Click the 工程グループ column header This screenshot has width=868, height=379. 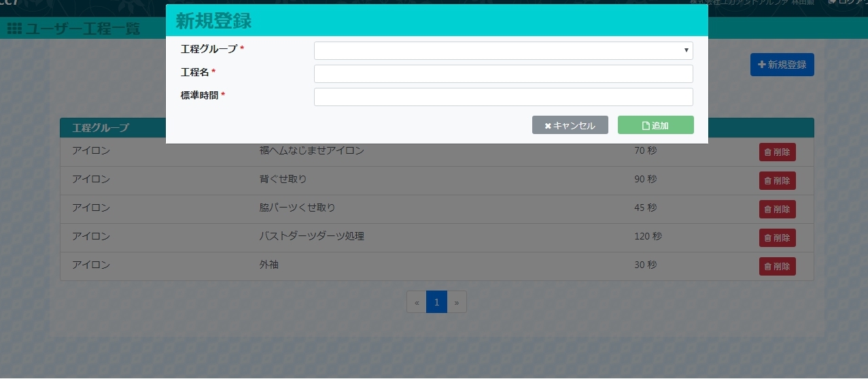coord(101,128)
